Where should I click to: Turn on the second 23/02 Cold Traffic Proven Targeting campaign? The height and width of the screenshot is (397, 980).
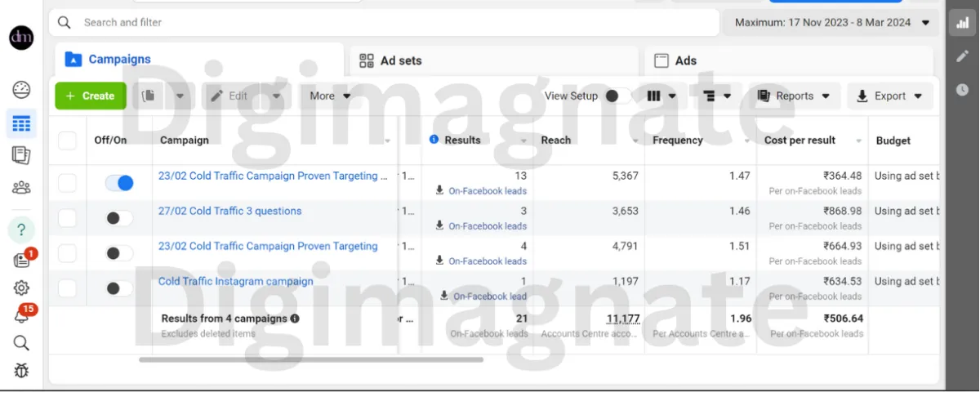[118, 253]
